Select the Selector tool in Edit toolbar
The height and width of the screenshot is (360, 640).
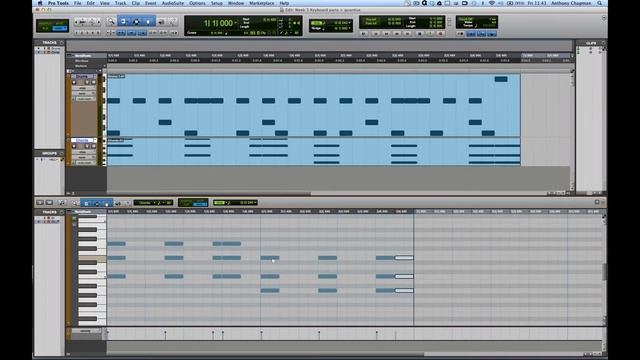pyautogui.click(x=136, y=21)
